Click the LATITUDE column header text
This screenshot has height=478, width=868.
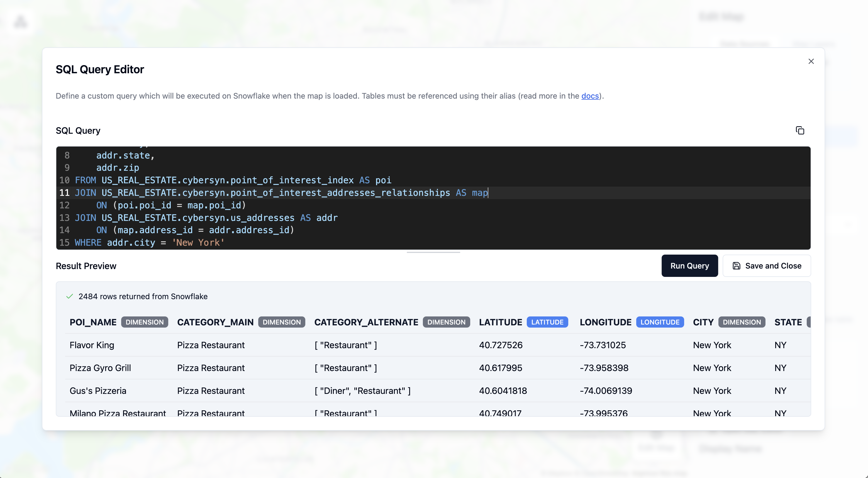(500, 322)
